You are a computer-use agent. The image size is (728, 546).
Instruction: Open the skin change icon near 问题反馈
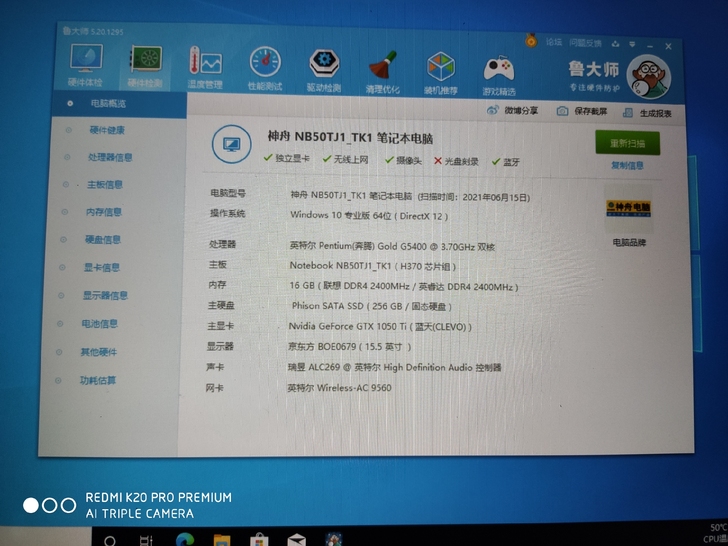[x=616, y=44]
